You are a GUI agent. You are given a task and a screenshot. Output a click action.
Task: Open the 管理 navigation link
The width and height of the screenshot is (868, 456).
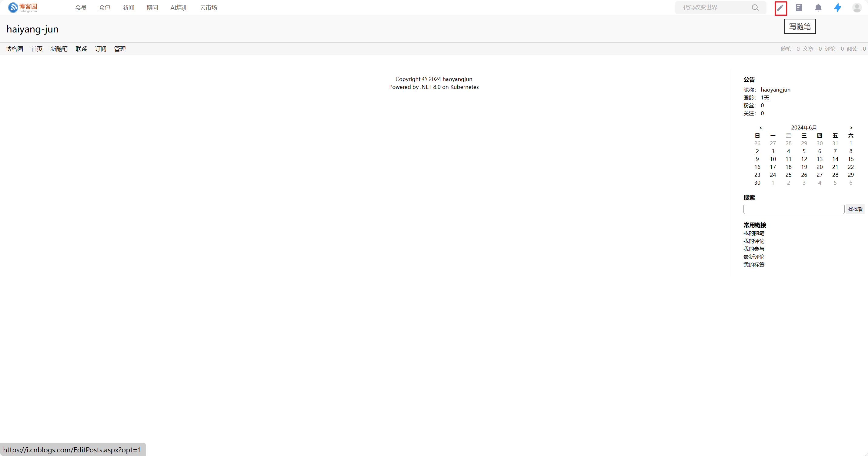120,49
